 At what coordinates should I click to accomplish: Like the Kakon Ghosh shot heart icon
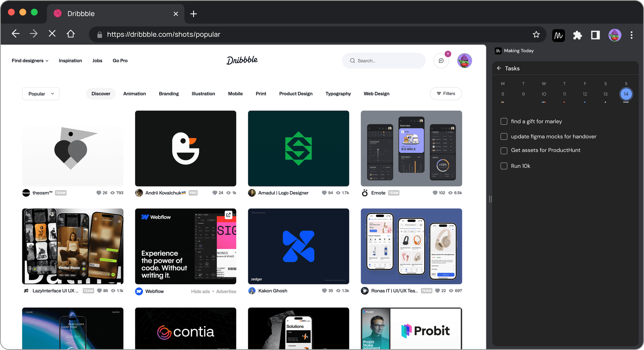[x=324, y=291]
